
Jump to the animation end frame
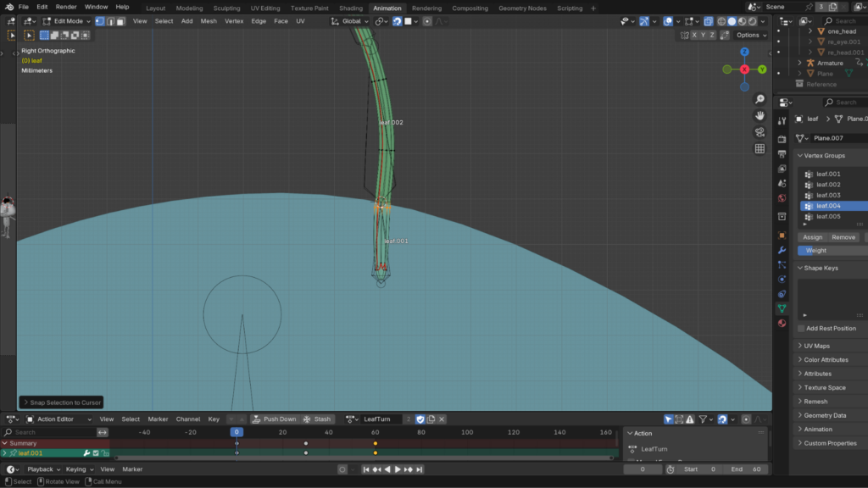[419, 469]
